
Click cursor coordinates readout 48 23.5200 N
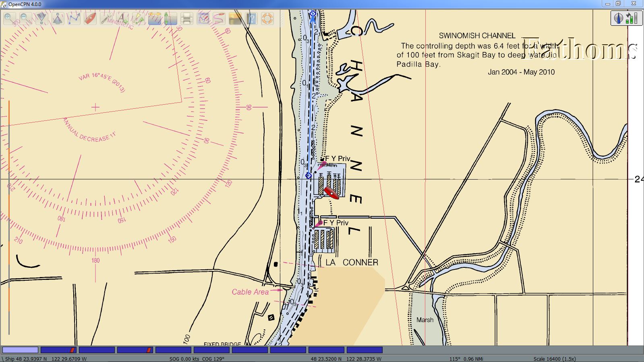coord(346,359)
